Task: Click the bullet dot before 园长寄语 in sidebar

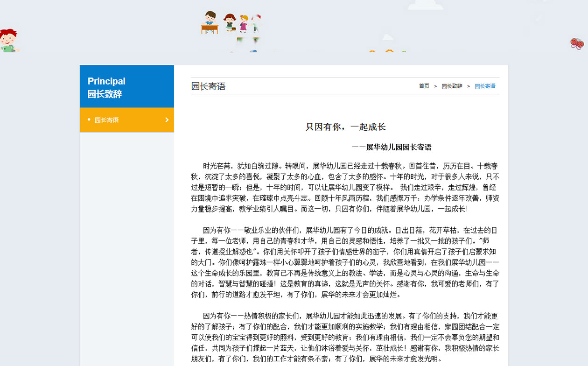Action: click(89, 120)
